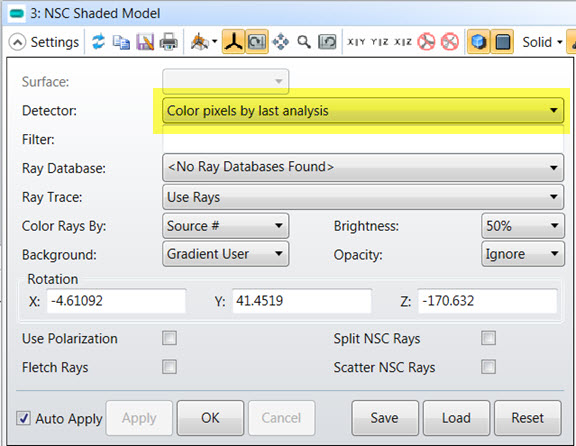Open the Brightness 50% dropdown
This screenshot has width=576, height=446.
[x=523, y=226]
